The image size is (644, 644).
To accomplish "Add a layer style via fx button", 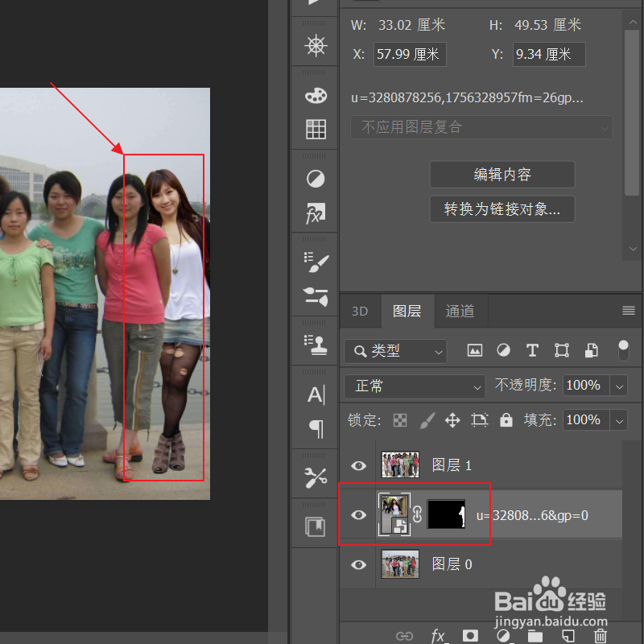I will [438, 636].
